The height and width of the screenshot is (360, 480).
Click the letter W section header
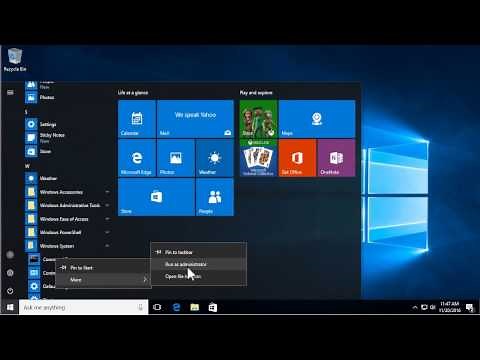click(x=27, y=166)
